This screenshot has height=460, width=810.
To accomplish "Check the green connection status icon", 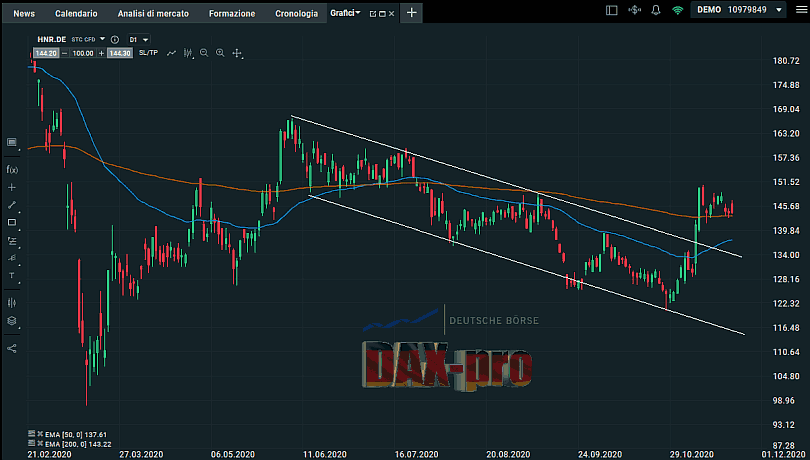I will pyautogui.click(x=677, y=10).
